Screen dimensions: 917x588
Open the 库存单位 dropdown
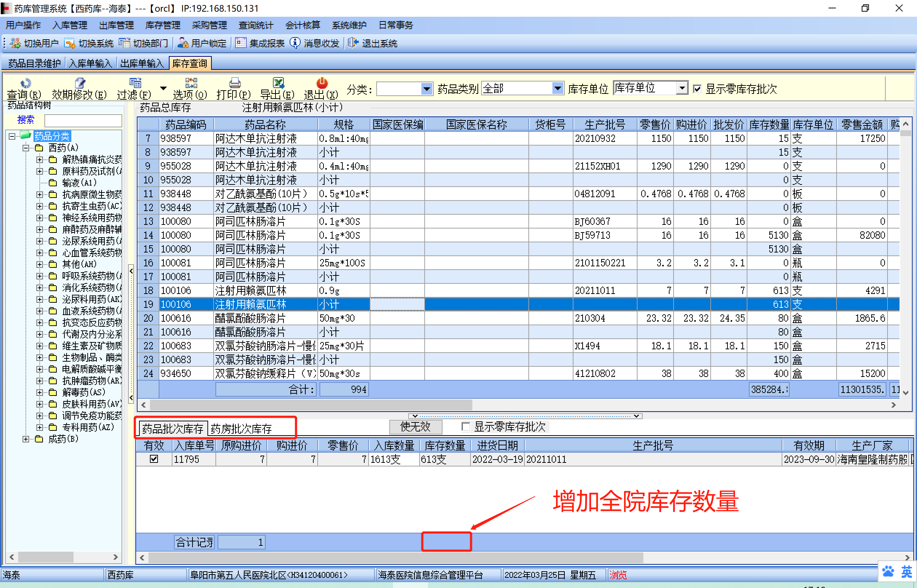[x=682, y=88]
